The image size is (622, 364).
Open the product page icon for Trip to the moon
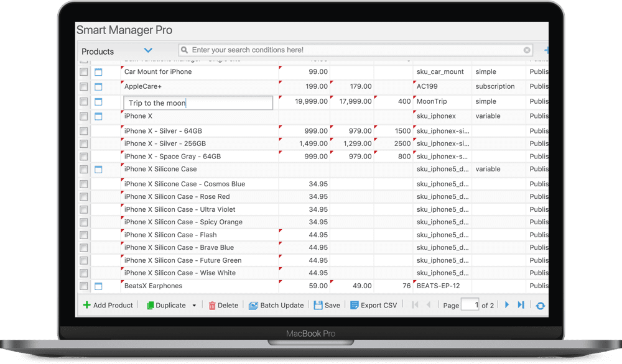[x=98, y=101]
